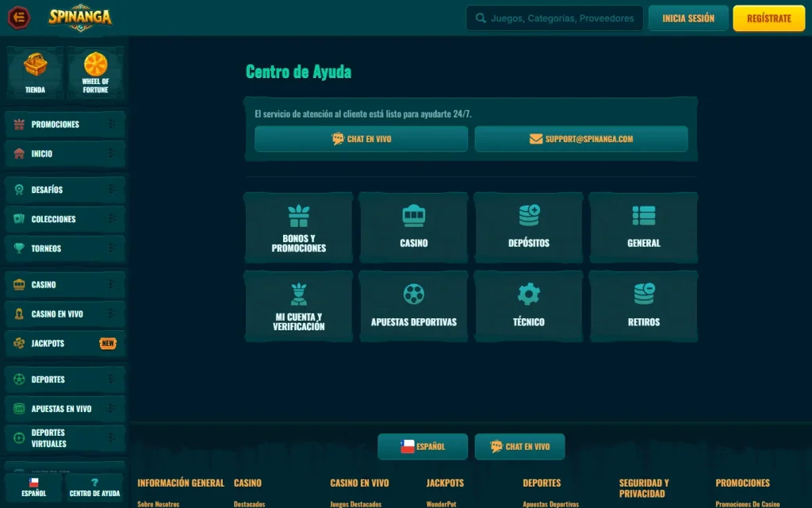Click the search magnifier icon
The image size is (812, 508).
pos(481,18)
